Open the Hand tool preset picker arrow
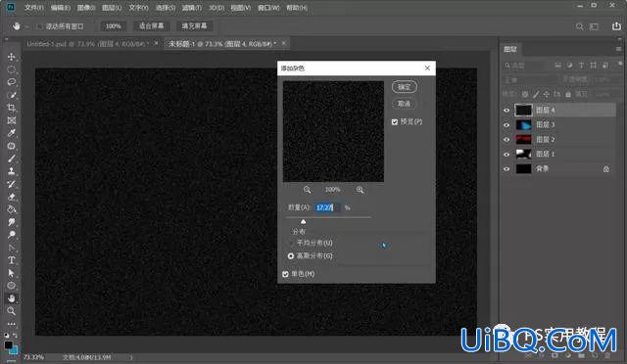Screen dimensions: 627x364 [x=26, y=26]
